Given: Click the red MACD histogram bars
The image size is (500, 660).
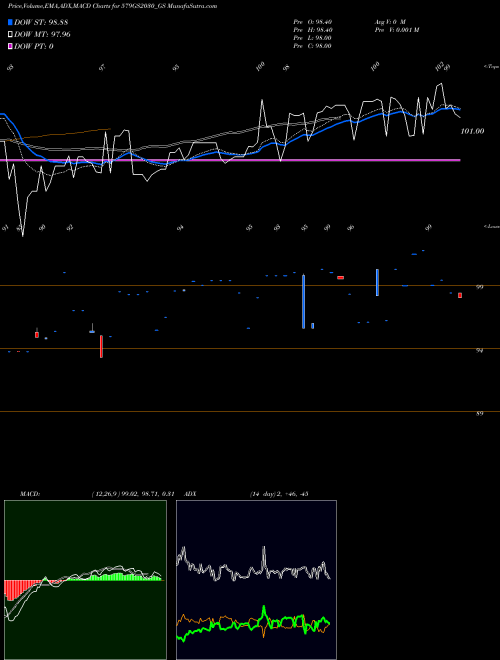Looking at the screenshot, I should tap(21, 589).
